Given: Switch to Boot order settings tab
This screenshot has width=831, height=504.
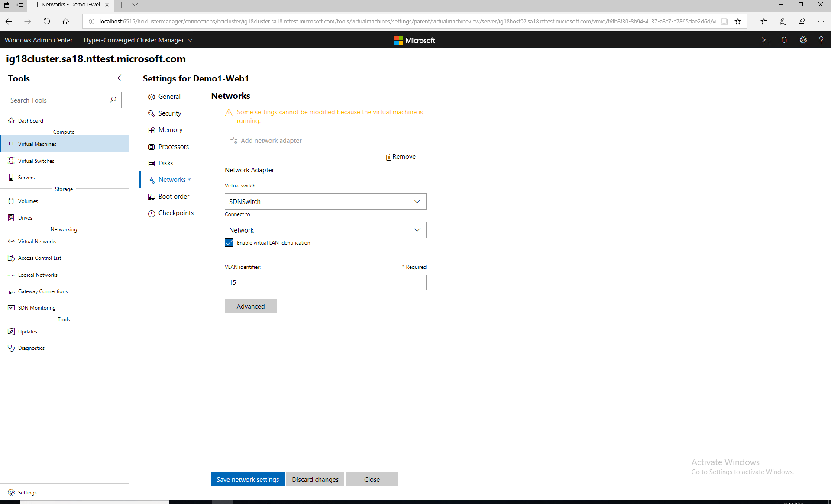Looking at the screenshot, I should point(169,197).
